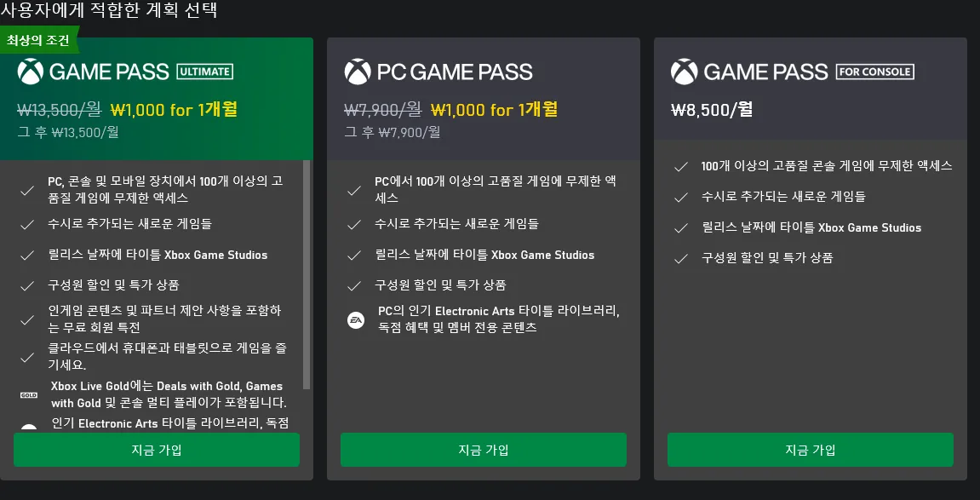Join PC Game Pass with 지금 가입
This screenshot has height=500, width=980.
click(x=483, y=450)
